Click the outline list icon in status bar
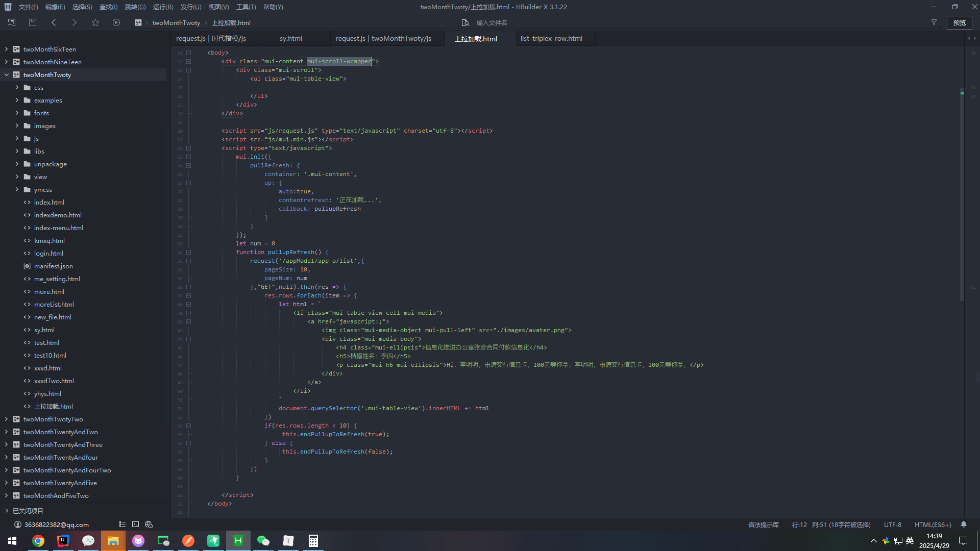This screenshot has width=980, height=551. (x=122, y=524)
